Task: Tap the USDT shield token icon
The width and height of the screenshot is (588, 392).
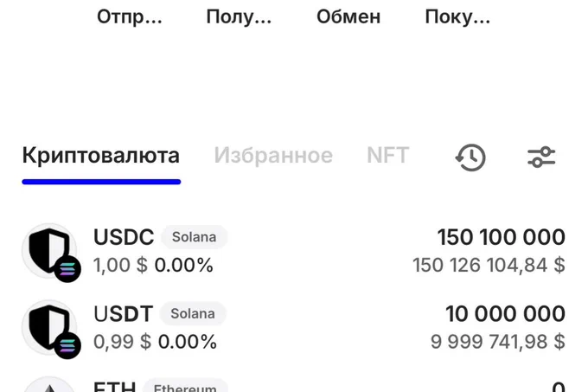Action: click(49, 327)
